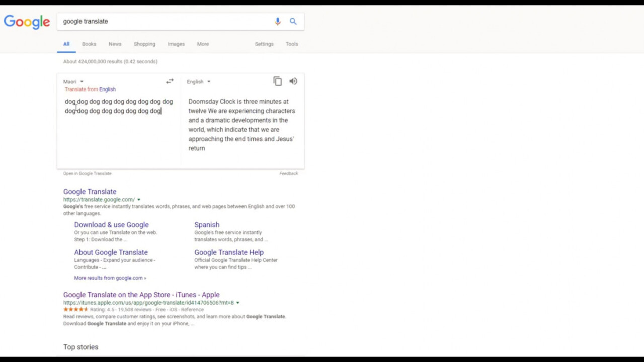Open the Google Translate result link
The width and height of the screenshot is (644, 362).
click(x=90, y=192)
